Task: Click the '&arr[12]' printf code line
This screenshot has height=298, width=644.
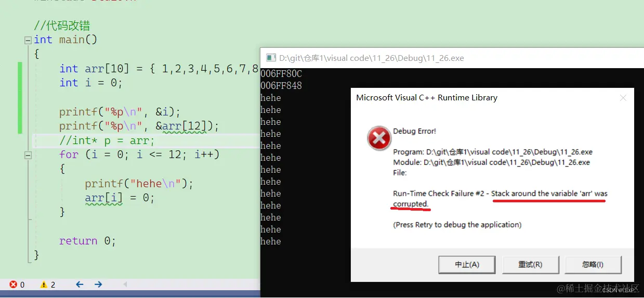Action: click(x=139, y=126)
